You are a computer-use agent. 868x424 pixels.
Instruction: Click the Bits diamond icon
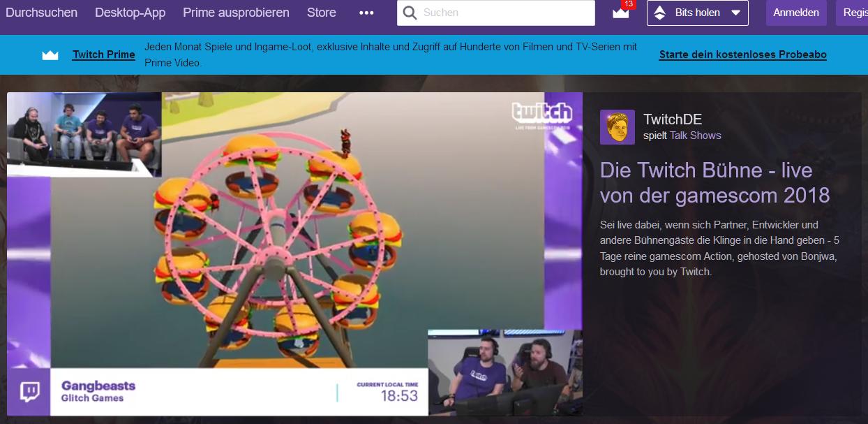[x=659, y=13]
